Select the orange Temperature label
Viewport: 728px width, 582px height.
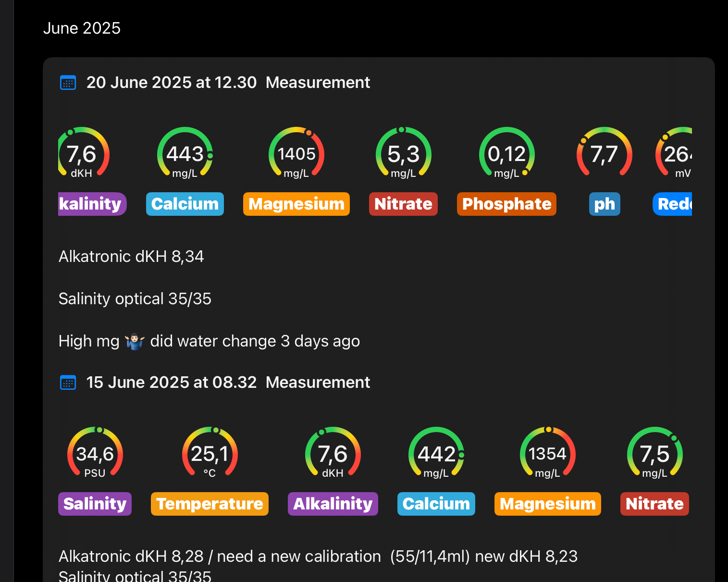[x=210, y=504]
